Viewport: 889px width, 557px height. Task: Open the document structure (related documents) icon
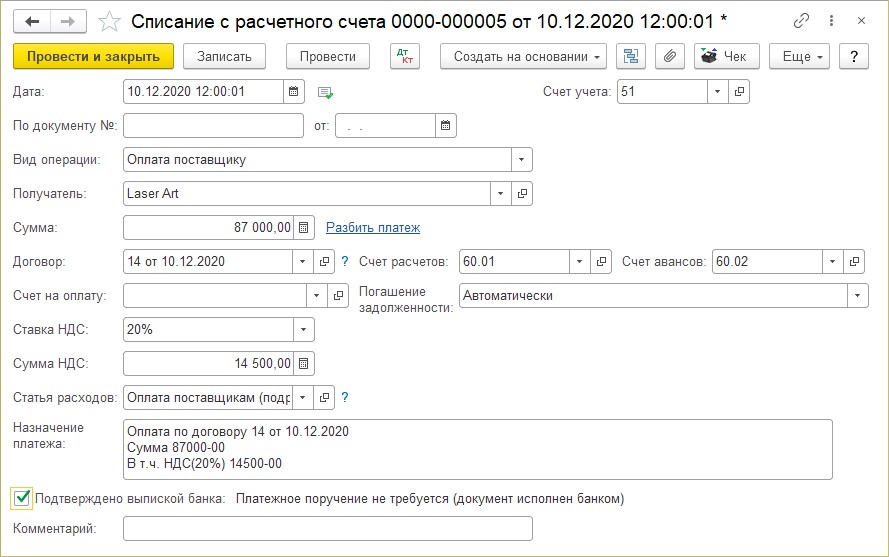pyautogui.click(x=630, y=56)
